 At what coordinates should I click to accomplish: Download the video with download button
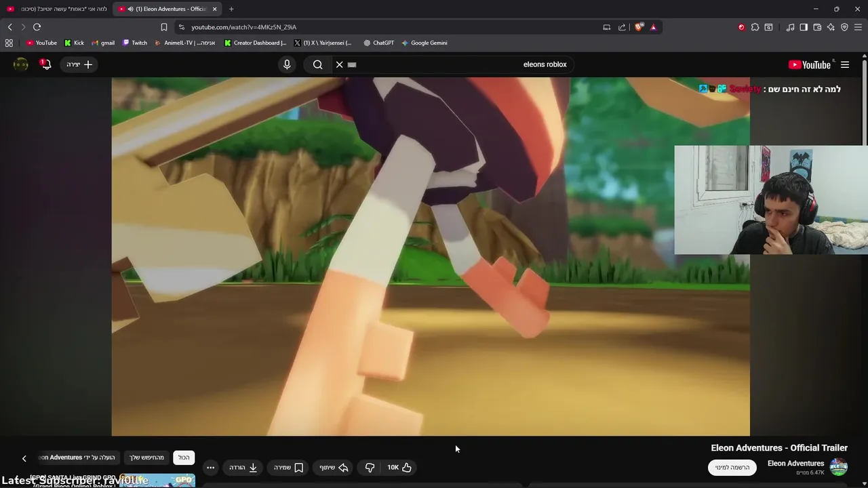coord(243,467)
